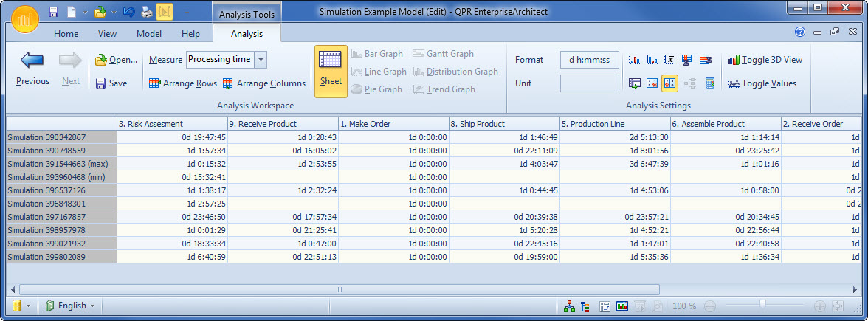Image resolution: width=868 pixels, height=321 pixels.
Task: Toggle 3D View for graphs
Action: click(765, 60)
